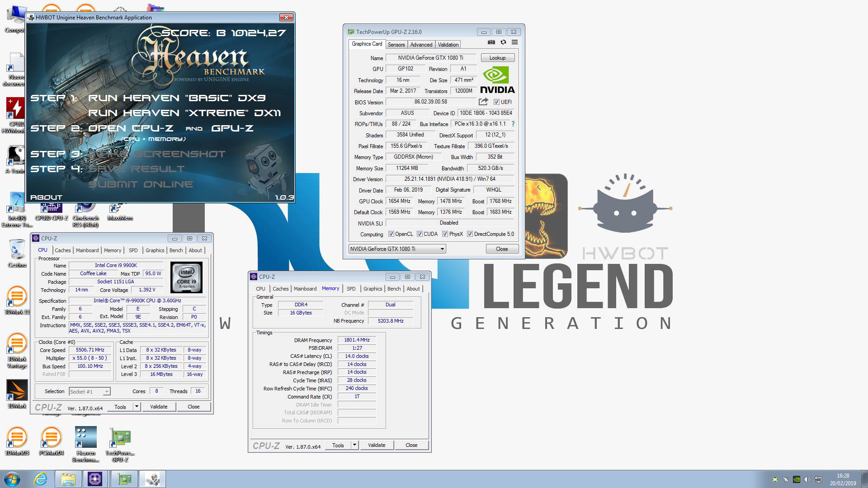
Task: Expand Tools arrow in CPU-Z Memory window
Action: (x=354, y=445)
